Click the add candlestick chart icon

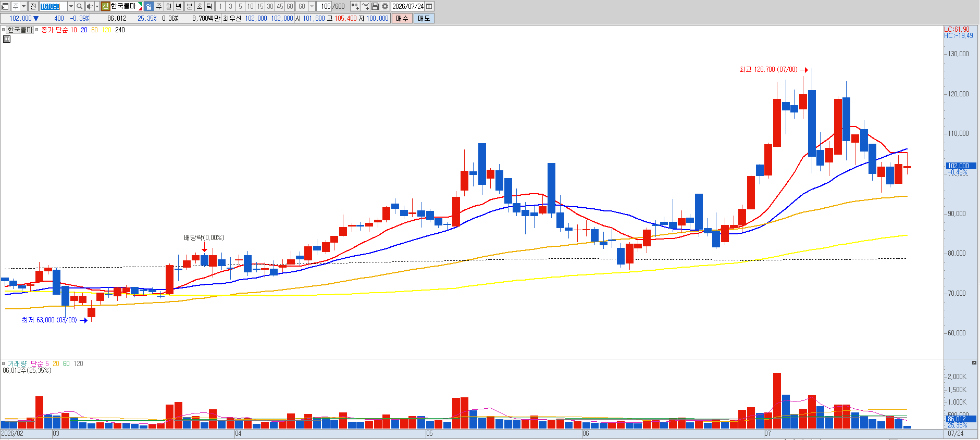click(x=355, y=6)
